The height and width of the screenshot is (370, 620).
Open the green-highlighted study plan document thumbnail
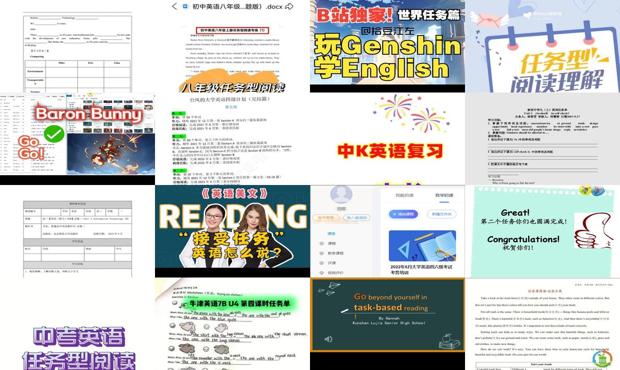[x=232, y=139]
